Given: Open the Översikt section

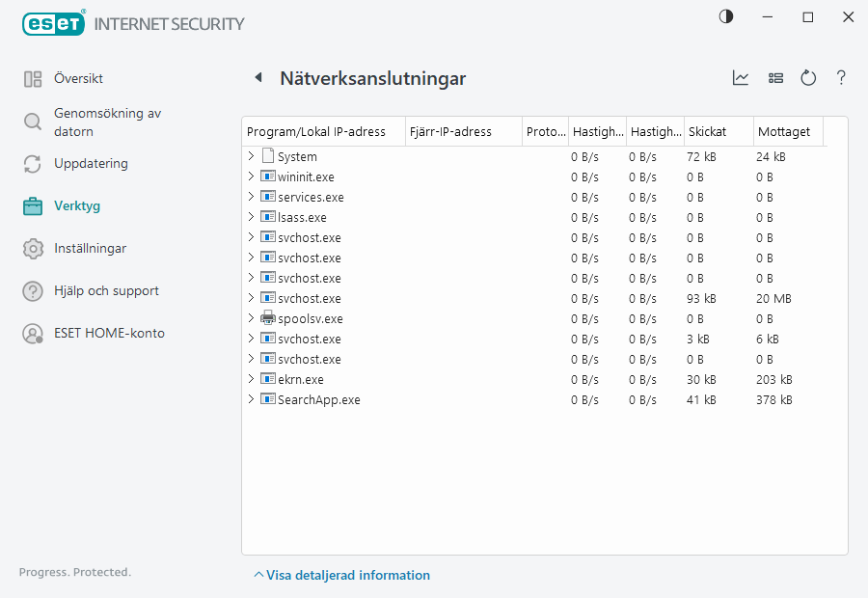Looking at the screenshot, I should tap(78, 78).
